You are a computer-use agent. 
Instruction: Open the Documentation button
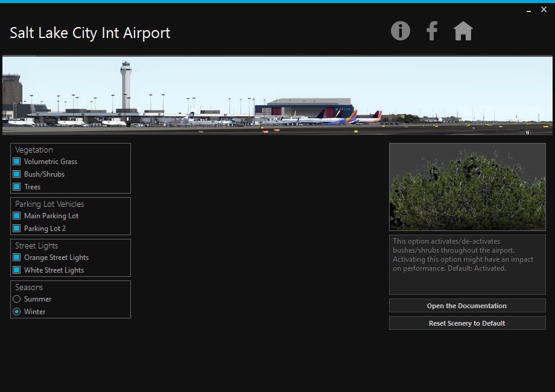tap(467, 306)
